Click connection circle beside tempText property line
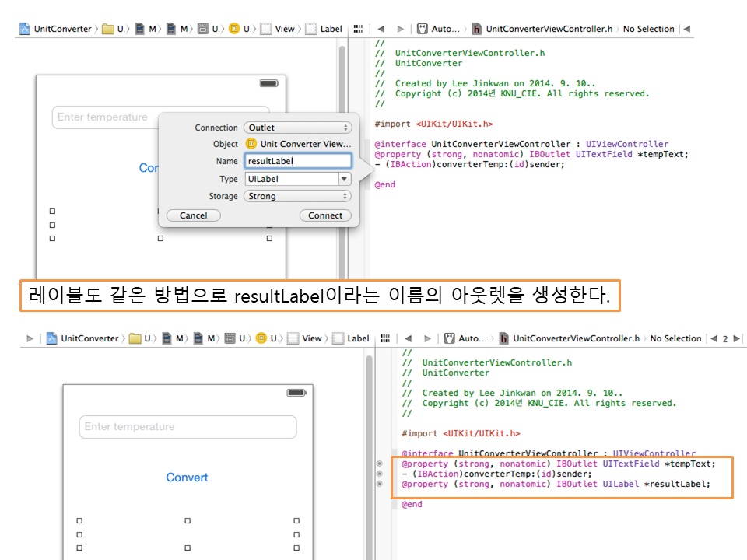Viewport: 747px width, 560px height. 380,464
